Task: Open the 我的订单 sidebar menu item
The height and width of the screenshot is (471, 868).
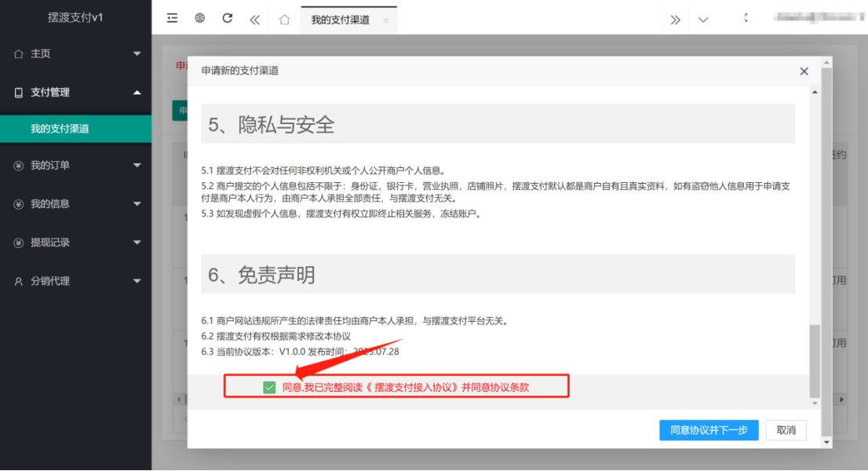Action: click(x=76, y=166)
